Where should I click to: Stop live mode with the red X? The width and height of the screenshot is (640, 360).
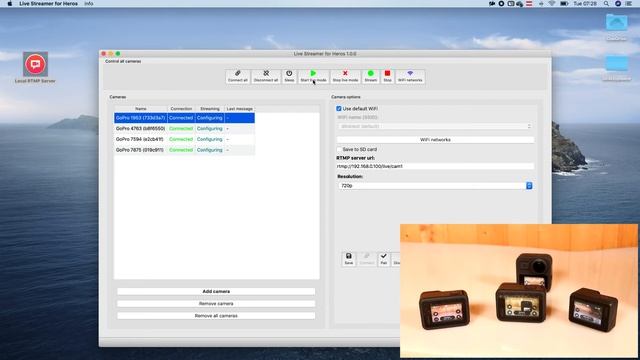(x=345, y=76)
